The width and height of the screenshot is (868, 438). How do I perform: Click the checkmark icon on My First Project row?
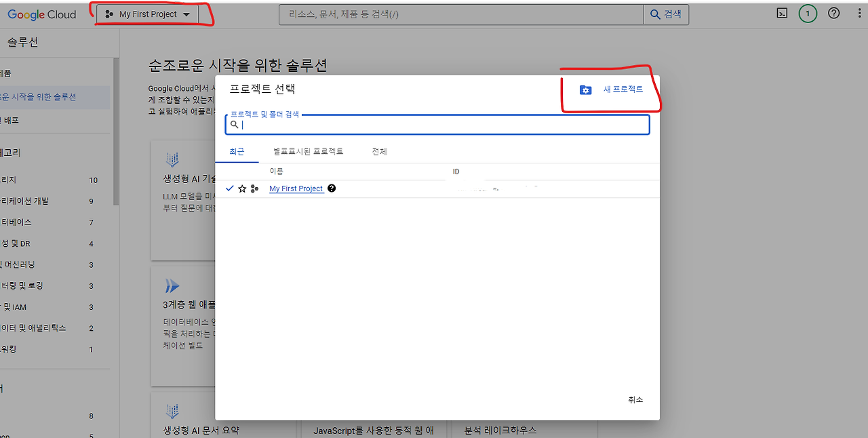pyautogui.click(x=230, y=188)
